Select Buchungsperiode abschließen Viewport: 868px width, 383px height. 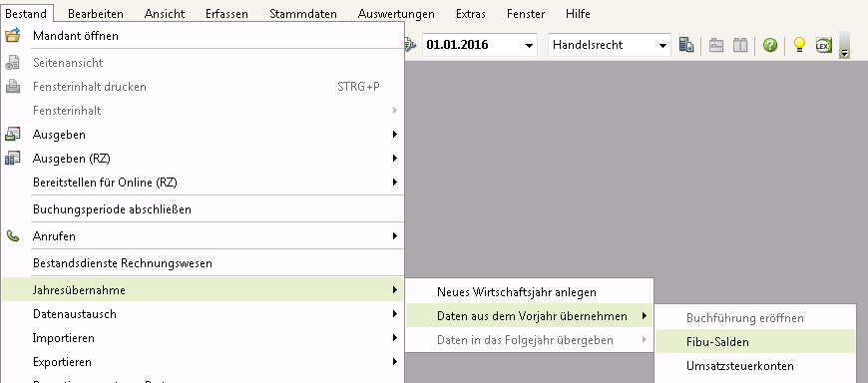click(203, 209)
